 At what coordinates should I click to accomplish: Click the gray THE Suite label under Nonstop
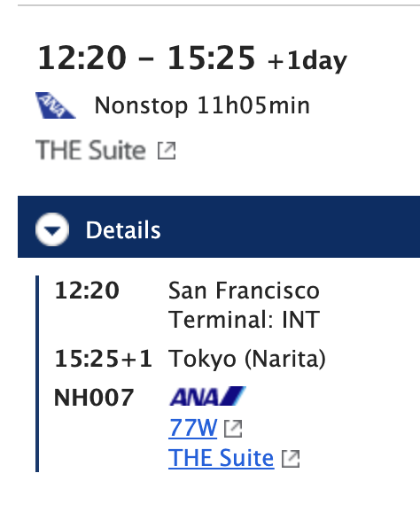click(x=90, y=151)
